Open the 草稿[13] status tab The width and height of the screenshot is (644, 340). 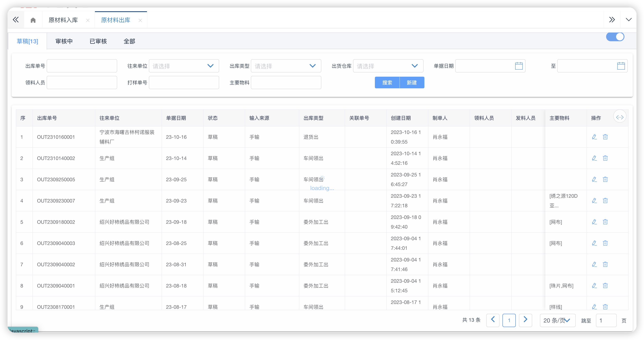click(x=27, y=41)
